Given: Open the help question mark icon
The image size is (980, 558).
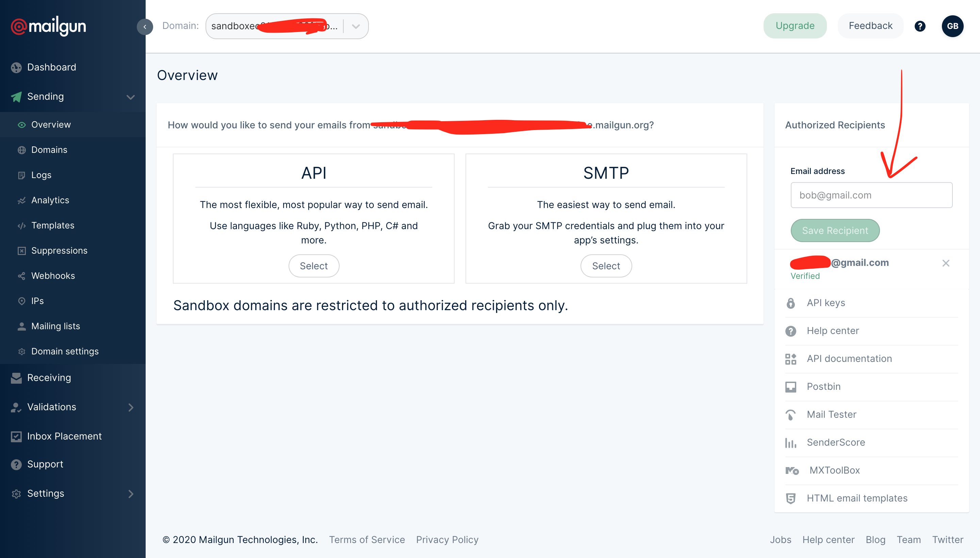Looking at the screenshot, I should pyautogui.click(x=919, y=26).
